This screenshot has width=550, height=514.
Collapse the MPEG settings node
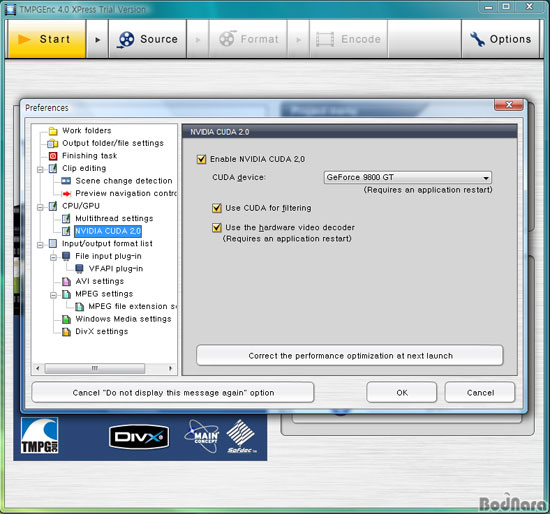pyautogui.click(x=53, y=295)
